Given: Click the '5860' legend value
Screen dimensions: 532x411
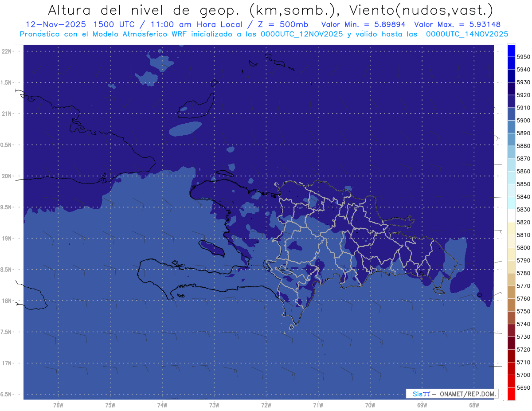Looking at the screenshot, I should point(524,171).
